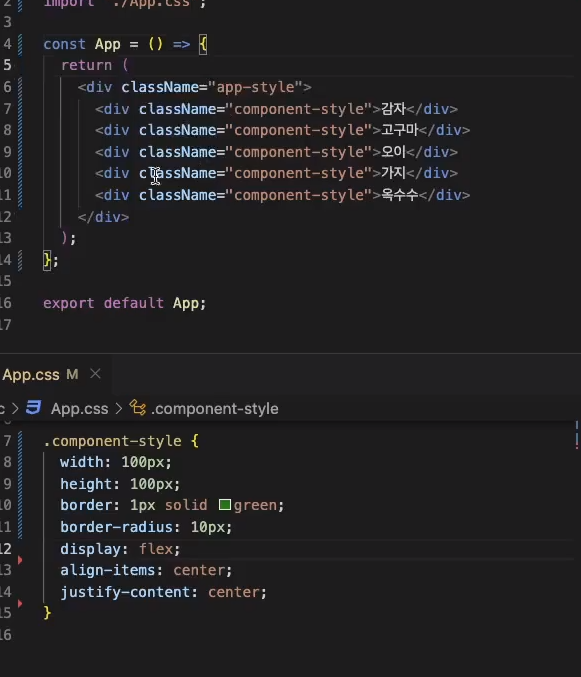Screen dimensions: 581x677
Task: Click the green color swatch in border rule
Action: (x=224, y=505)
